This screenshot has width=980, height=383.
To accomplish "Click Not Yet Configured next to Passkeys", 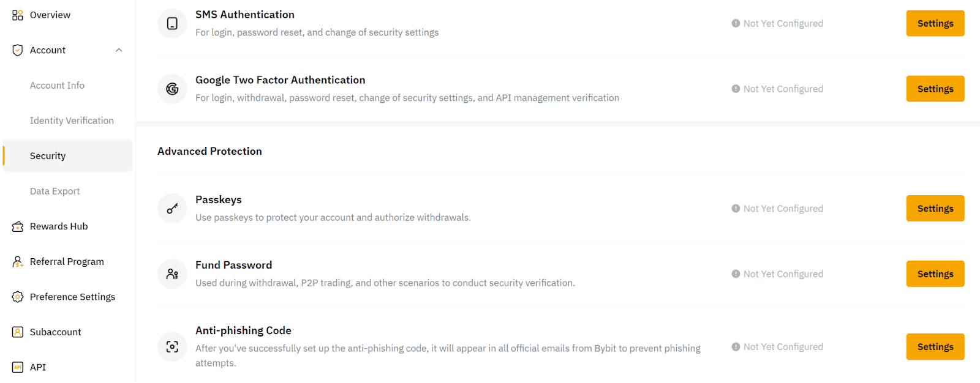I will pos(777,208).
